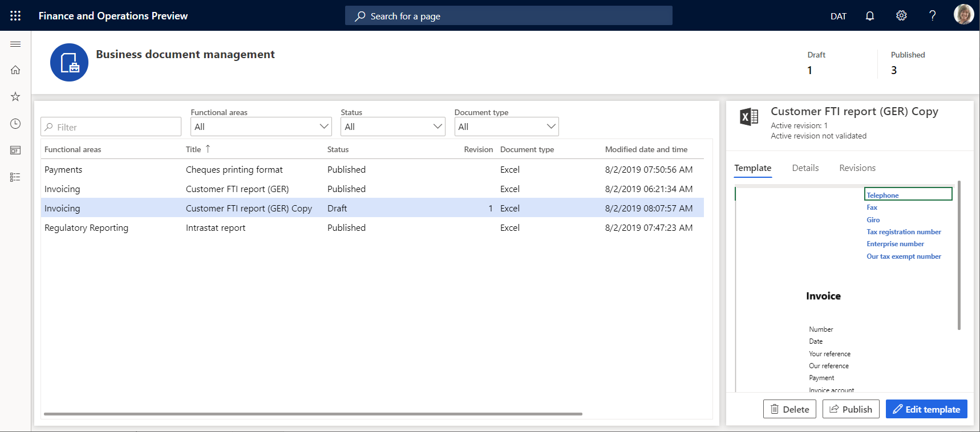Click the grid horizontal scrollbar

coord(313,414)
